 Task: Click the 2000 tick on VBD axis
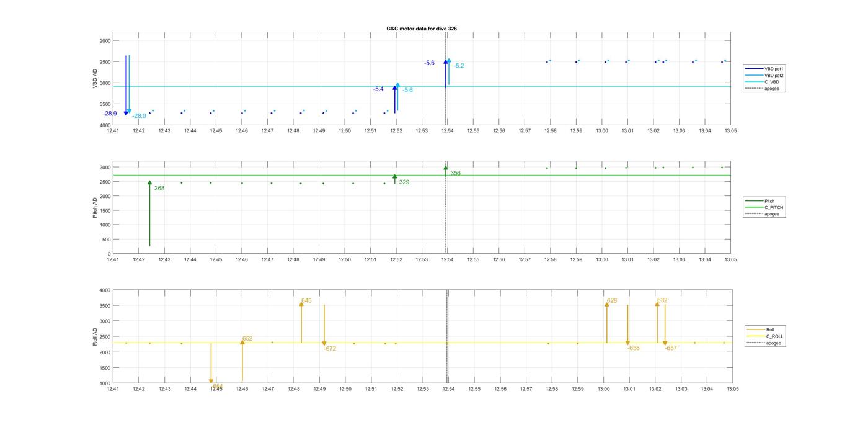[x=105, y=41]
